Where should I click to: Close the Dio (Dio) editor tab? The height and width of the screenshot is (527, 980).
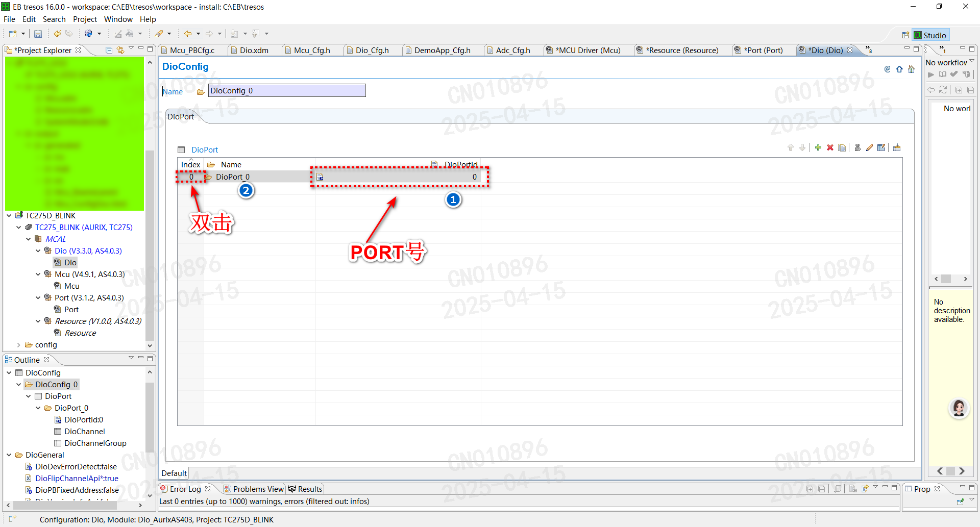click(x=850, y=50)
